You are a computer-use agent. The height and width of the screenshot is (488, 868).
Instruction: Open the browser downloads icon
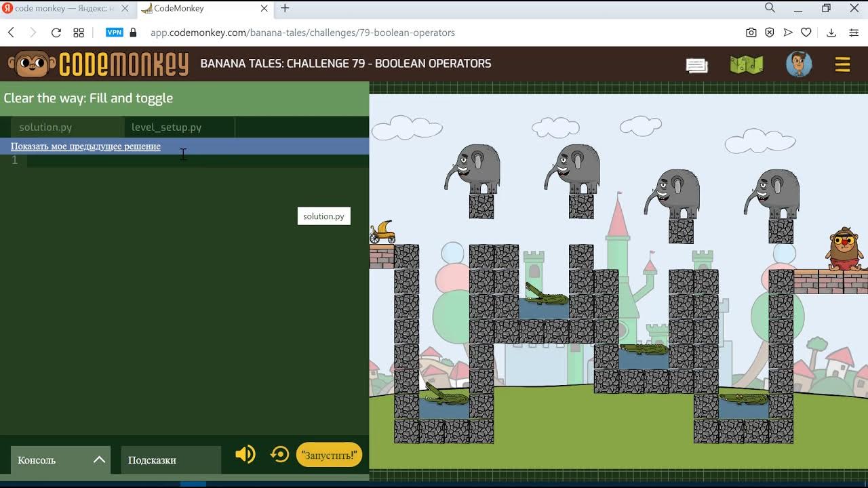coord(831,33)
